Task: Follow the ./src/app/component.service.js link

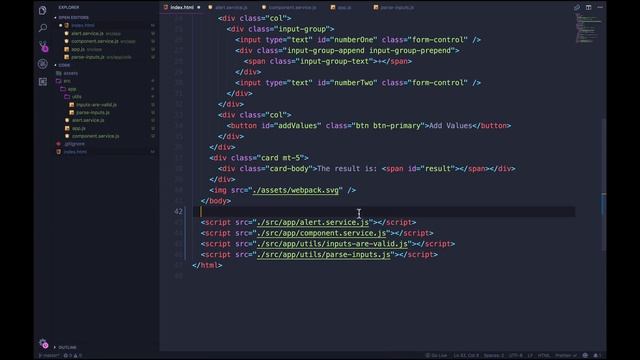Action: pos(321,233)
